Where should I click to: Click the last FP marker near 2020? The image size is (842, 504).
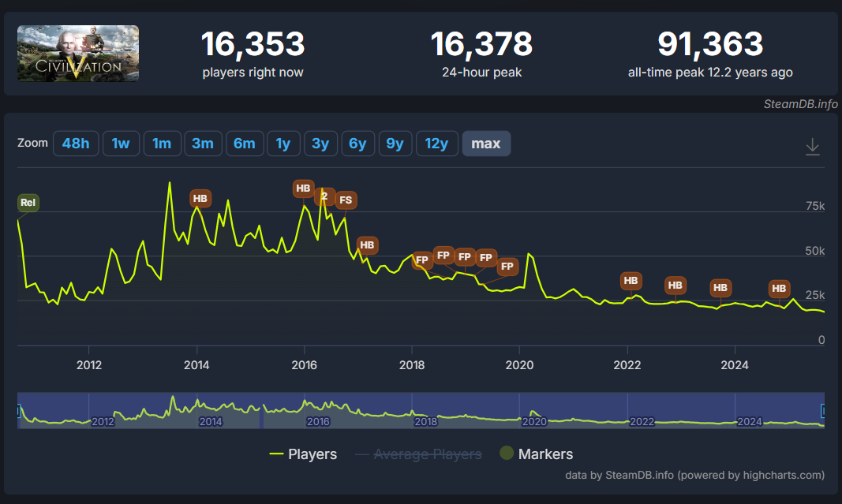[x=507, y=267]
